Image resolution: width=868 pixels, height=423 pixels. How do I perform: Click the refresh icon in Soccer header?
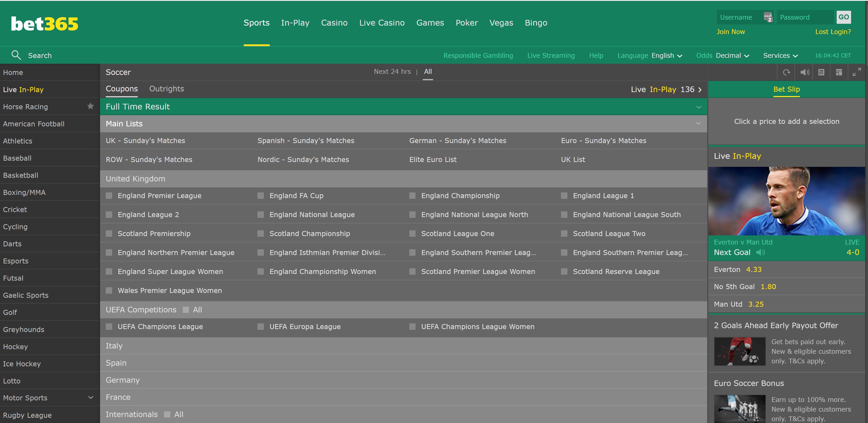tap(786, 72)
